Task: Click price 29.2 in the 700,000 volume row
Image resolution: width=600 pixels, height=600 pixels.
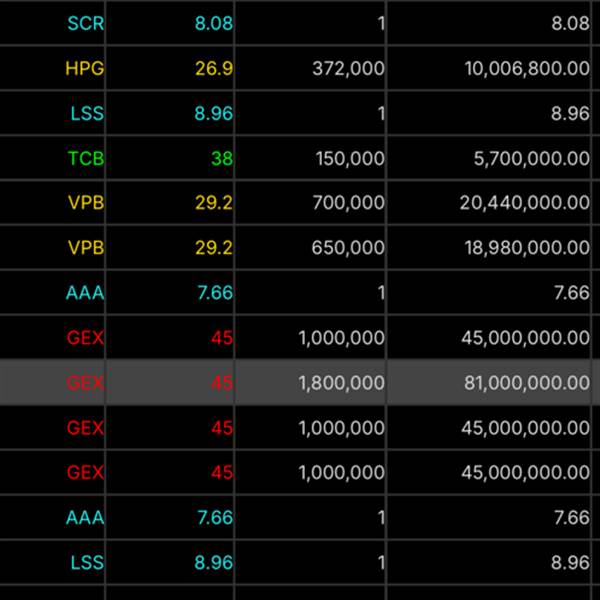Action: 214,202
